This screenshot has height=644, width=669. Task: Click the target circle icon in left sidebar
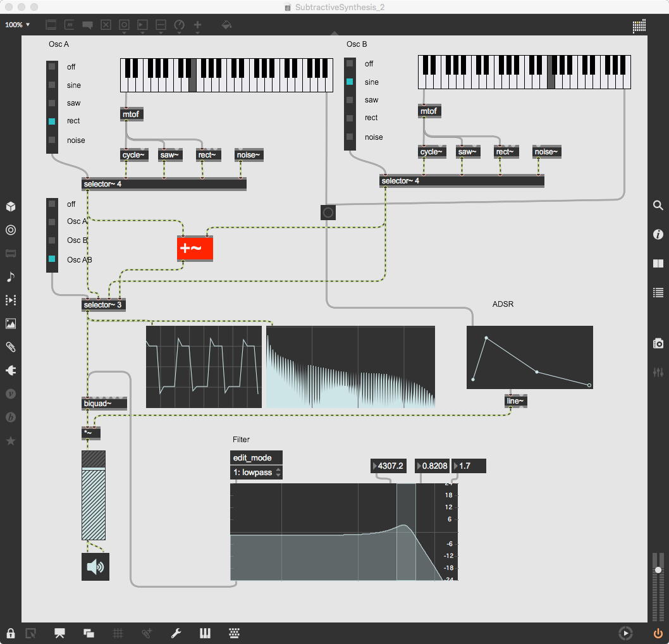tap(11, 230)
